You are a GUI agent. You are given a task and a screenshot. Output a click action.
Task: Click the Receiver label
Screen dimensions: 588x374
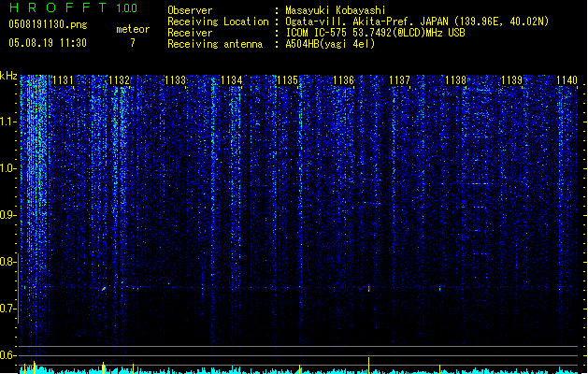click(x=190, y=33)
